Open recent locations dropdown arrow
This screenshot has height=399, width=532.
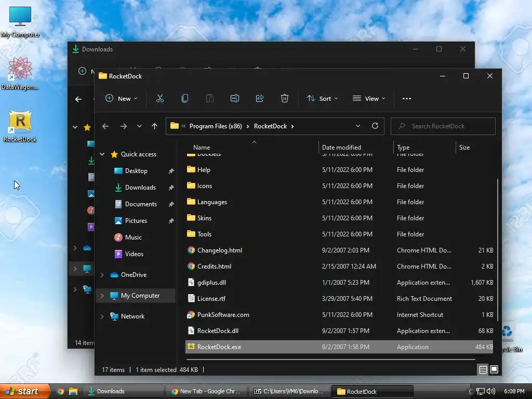(x=139, y=126)
